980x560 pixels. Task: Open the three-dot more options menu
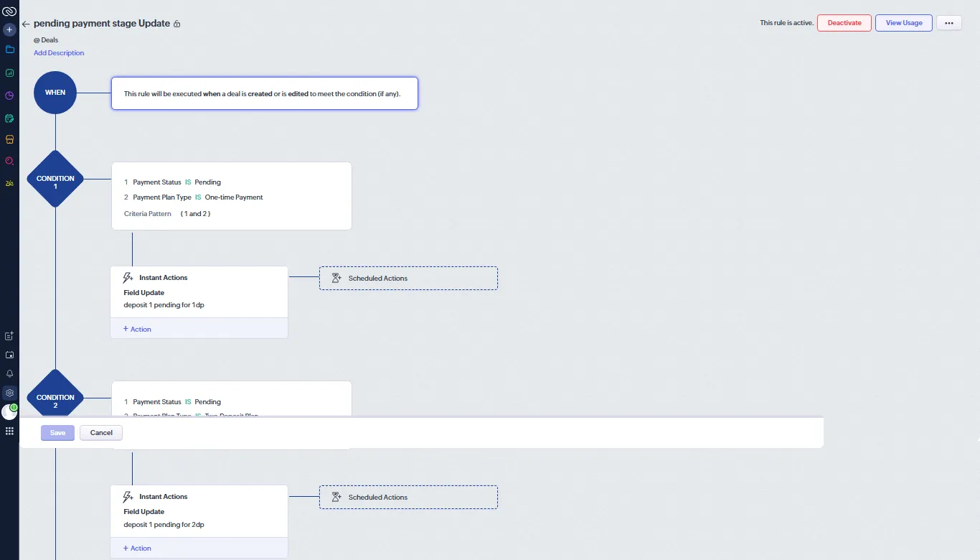coord(949,23)
